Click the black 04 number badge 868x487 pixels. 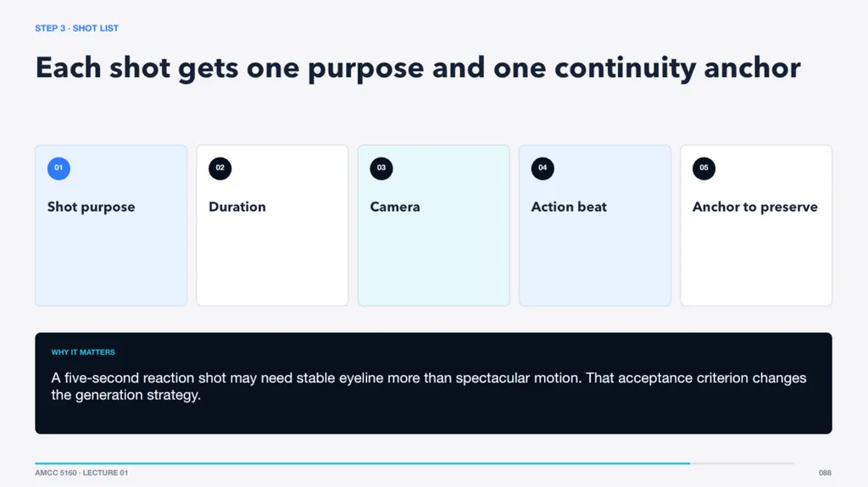[542, 169]
